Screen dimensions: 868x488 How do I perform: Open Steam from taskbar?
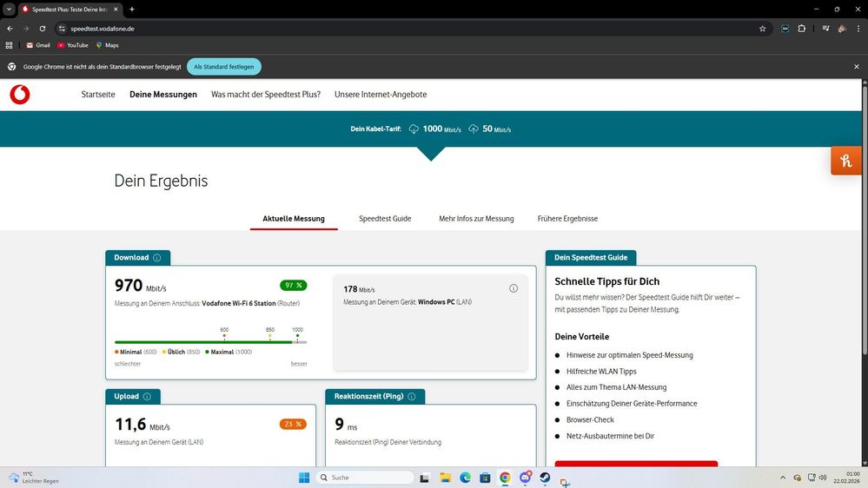[545, 478]
